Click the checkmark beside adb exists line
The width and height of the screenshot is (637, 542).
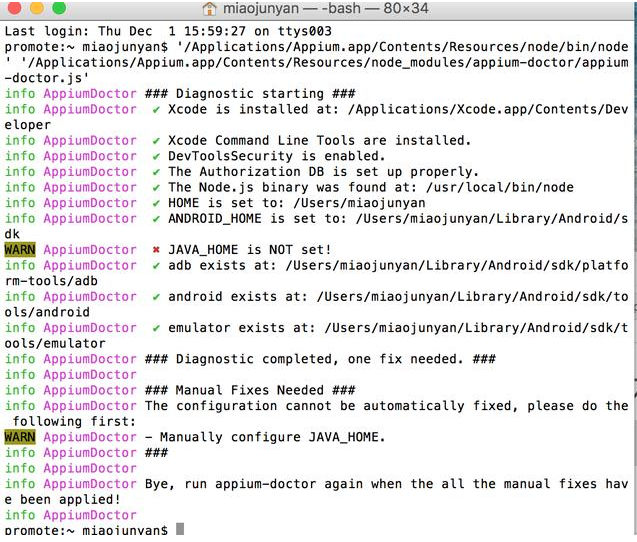coord(156,265)
